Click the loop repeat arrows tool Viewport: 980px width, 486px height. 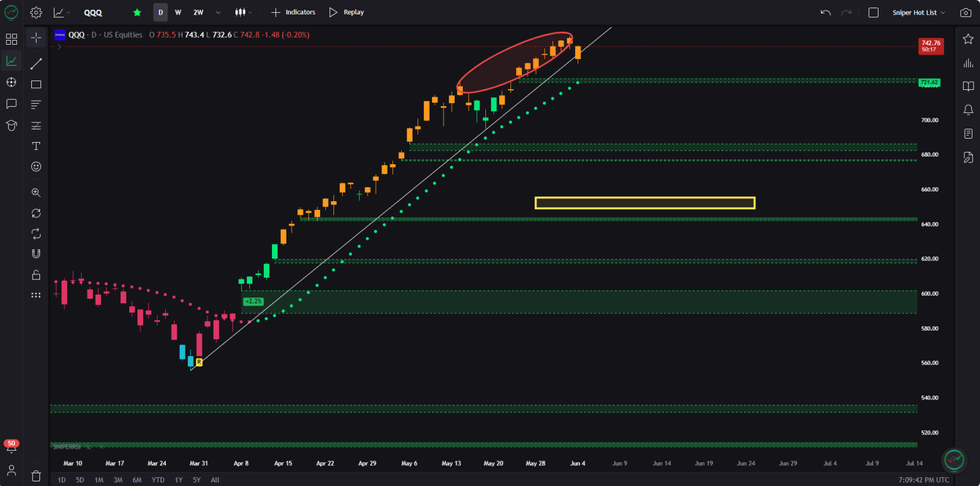(36, 234)
